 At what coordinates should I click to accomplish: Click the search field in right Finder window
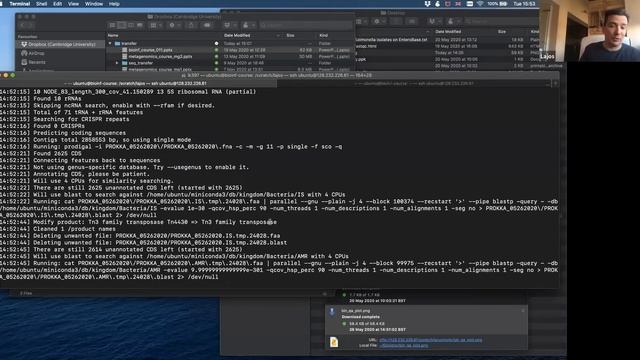(502, 21)
